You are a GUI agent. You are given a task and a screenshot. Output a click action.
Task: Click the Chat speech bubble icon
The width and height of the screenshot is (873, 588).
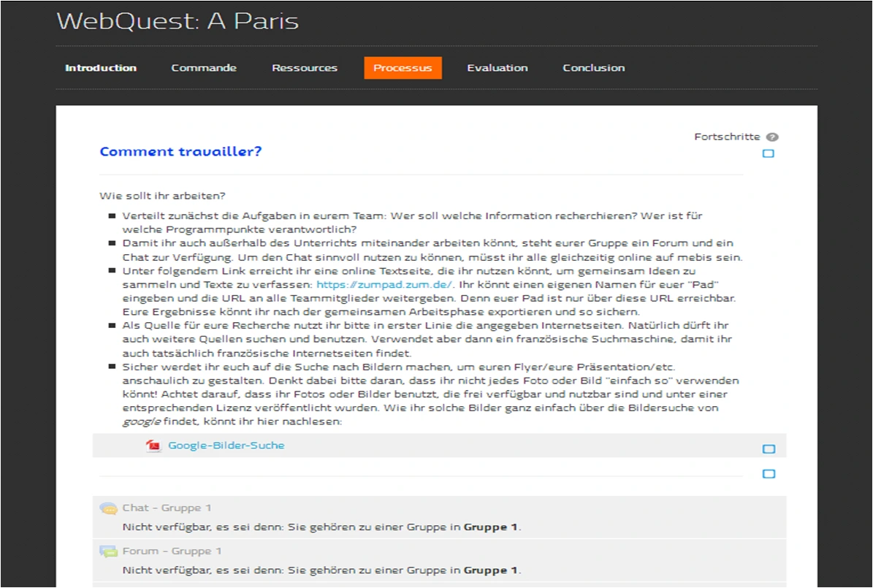coord(108,508)
